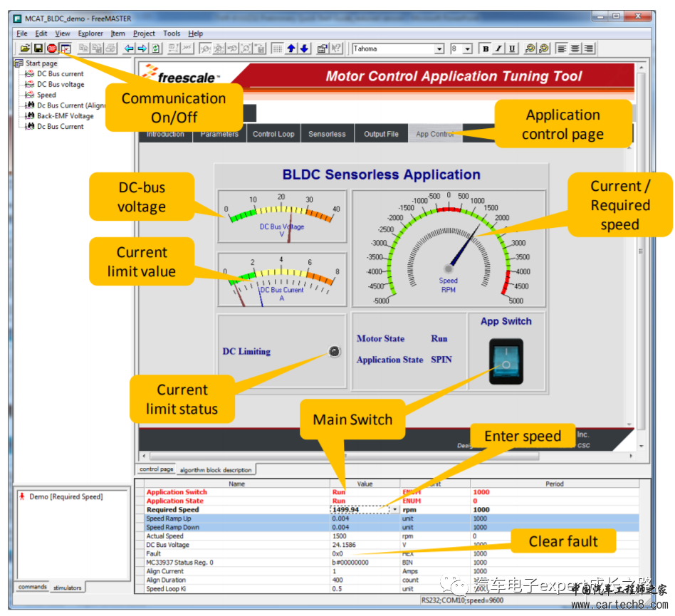Go forward with the right blue arrow
675x616 pixels.
click(142, 48)
